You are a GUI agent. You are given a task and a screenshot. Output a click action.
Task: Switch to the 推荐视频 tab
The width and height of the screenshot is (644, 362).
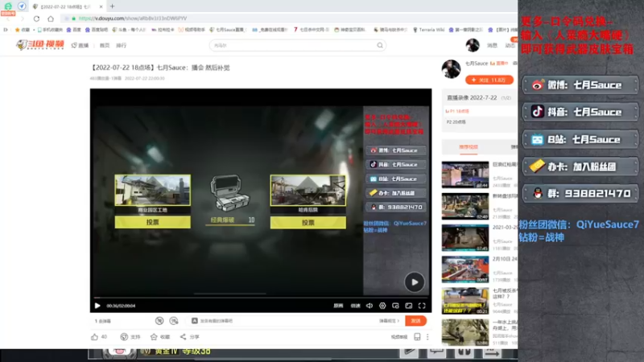(x=469, y=147)
